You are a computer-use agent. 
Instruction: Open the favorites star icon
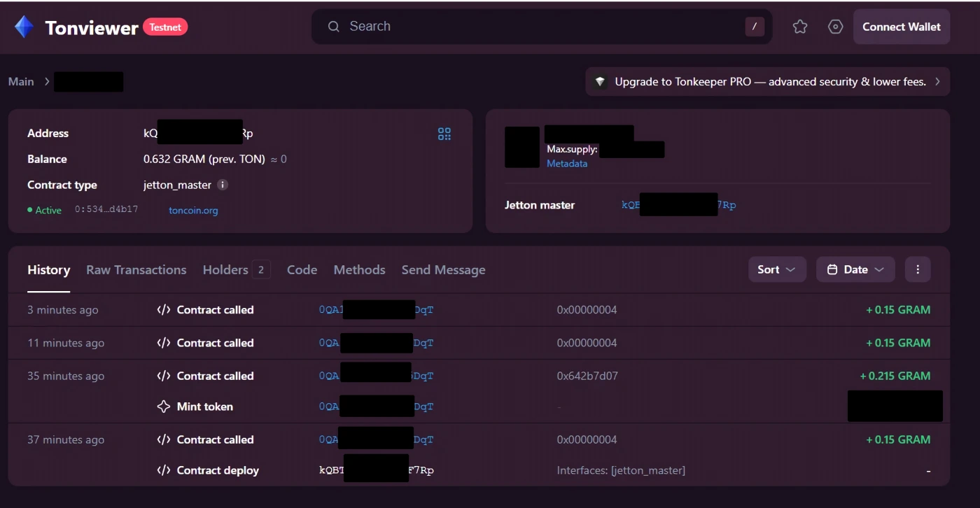pyautogui.click(x=800, y=27)
